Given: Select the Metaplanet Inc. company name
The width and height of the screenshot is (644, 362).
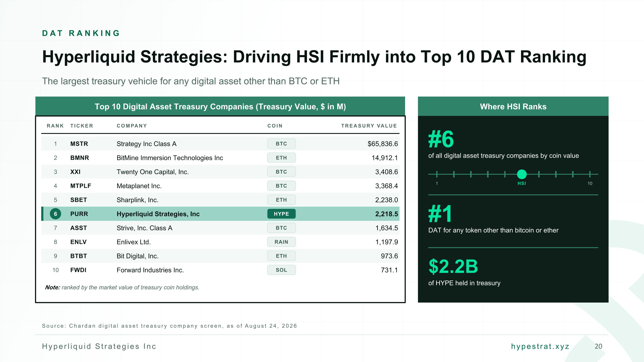Looking at the screenshot, I should pos(139,186).
